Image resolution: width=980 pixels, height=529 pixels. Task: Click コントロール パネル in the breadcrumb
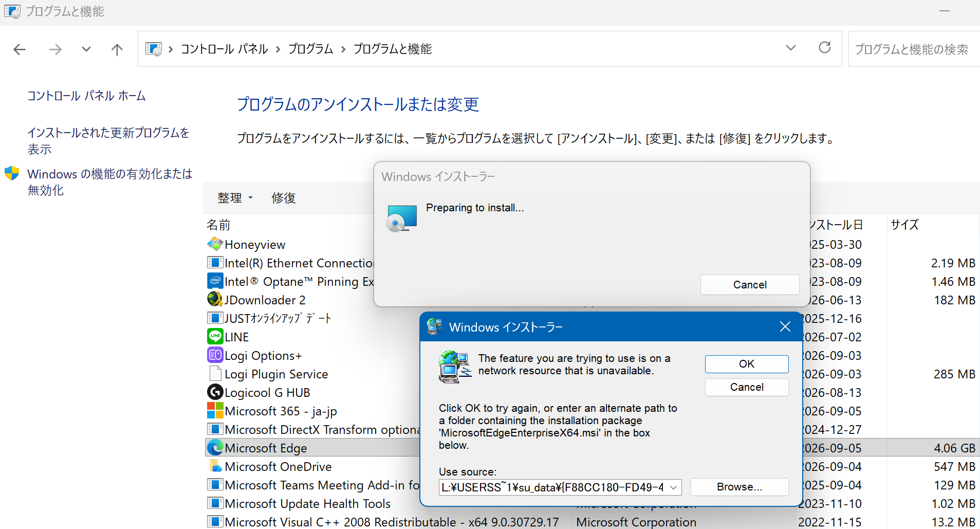click(224, 49)
